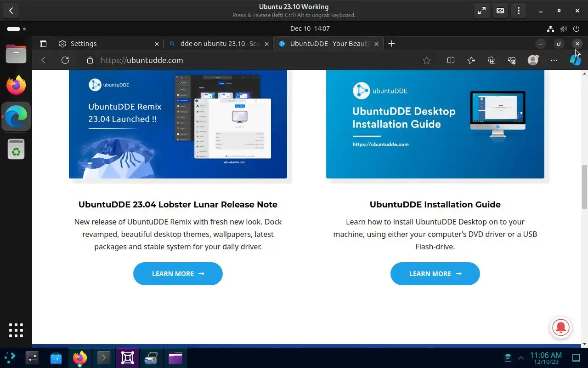The height and width of the screenshot is (368, 588).
Task: Open the host launcher in the taskbar
Action: coord(10,357)
